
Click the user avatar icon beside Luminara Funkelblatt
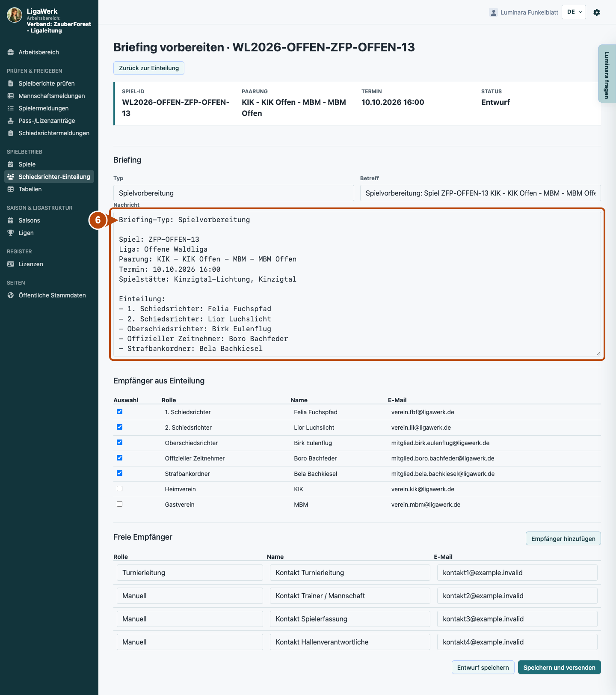[493, 12]
